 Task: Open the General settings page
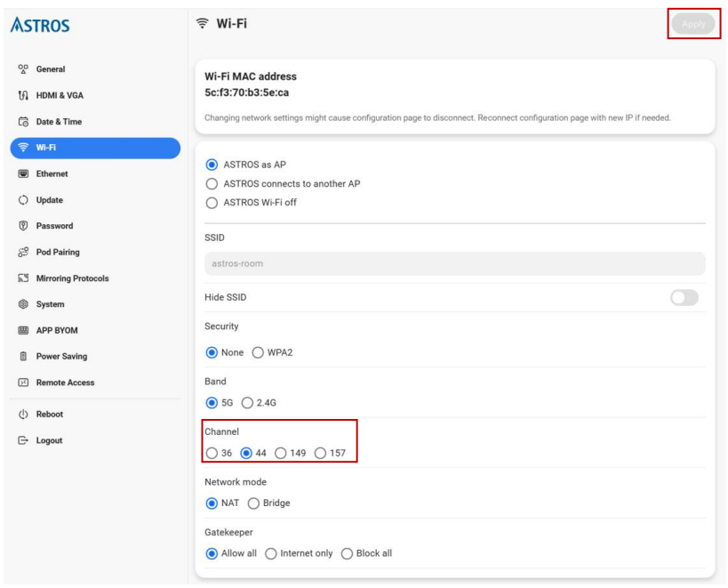(x=51, y=69)
